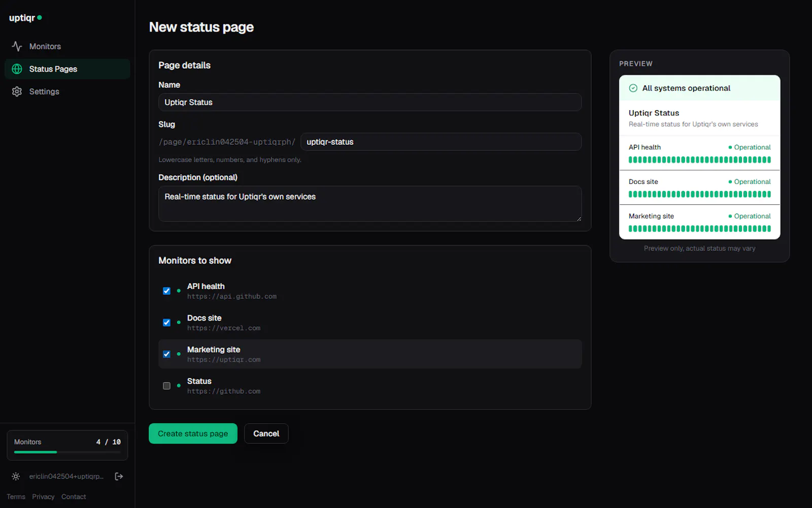Uncheck the Docs site monitor checkbox
Viewport: 812px width, 508px height.
pos(166,323)
